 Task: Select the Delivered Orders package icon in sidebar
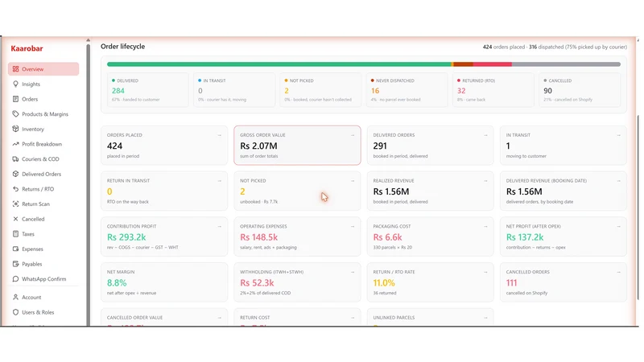[15, 174]
